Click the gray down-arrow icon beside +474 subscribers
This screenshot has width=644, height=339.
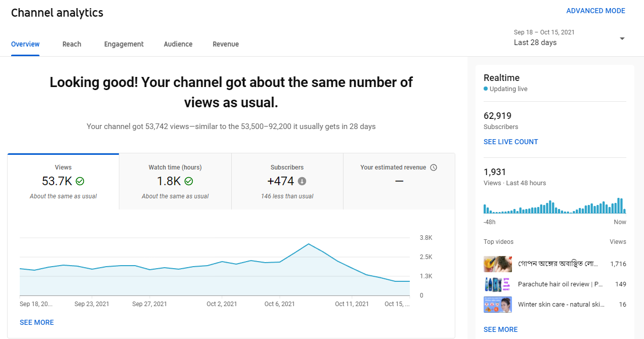[302, 181]
